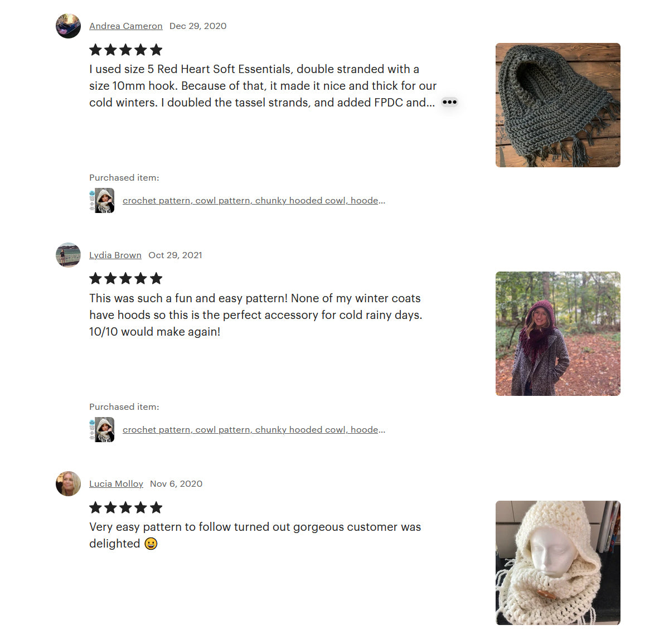Click purchased item thumbnail in Andrea's review
Viewport: 669px width, 644px height.
pyautogui.click(x=102, y=201)
